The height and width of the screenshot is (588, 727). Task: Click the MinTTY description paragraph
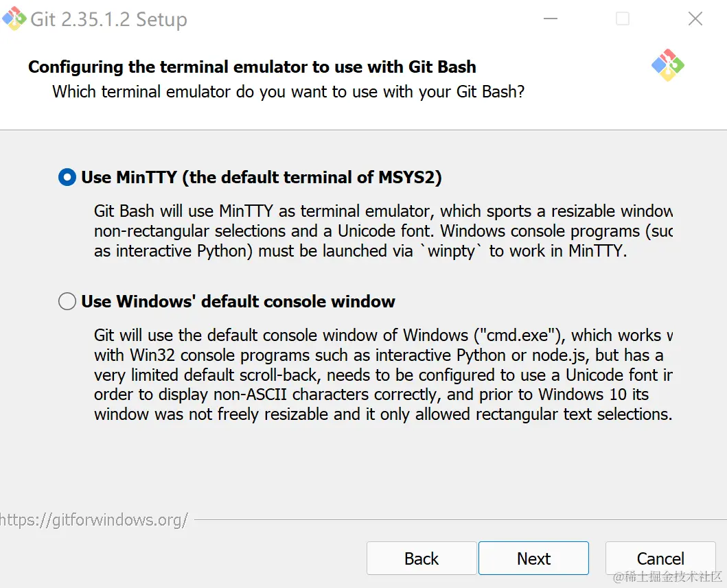pyautogui.click(x=382, y=231)
